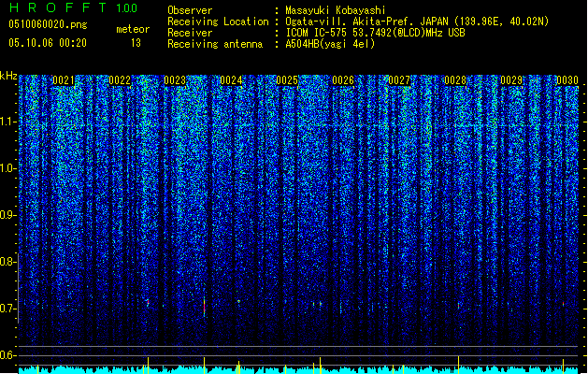
Task: Click the 1.0 kHz axis tick label
Action: click(7, 168)
